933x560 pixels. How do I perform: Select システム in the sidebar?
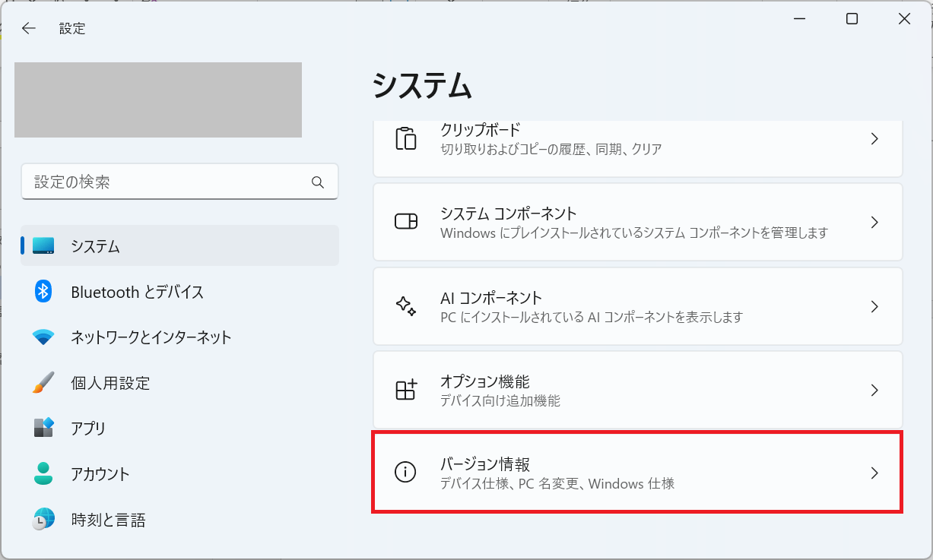tap(179, 245)
